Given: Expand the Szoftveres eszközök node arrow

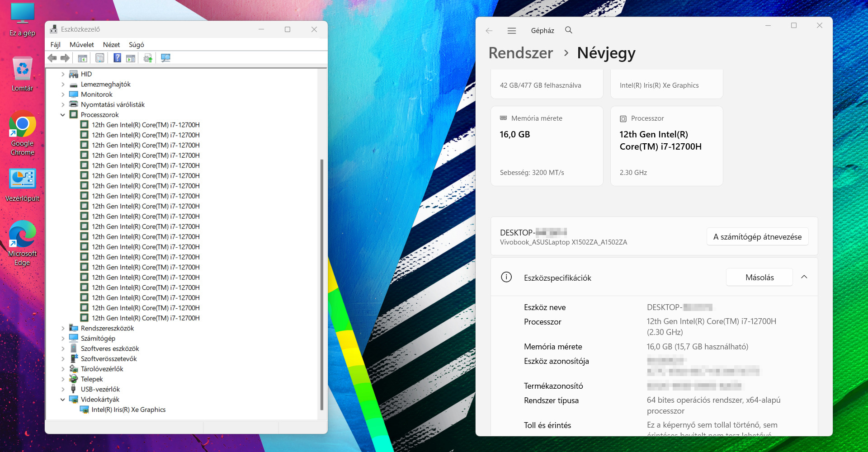Looking at the screenshot, I should 63,348.
